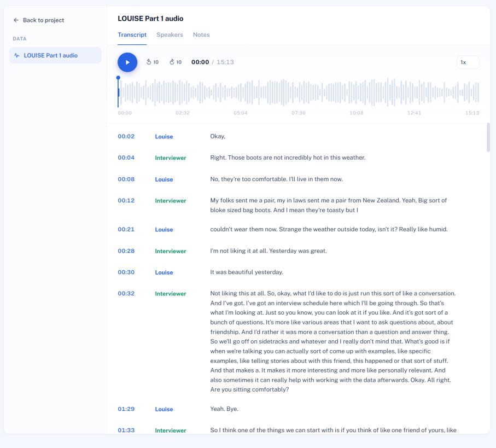This screenshot has width=496, height=448.
Task: Switch to the Transcript tab
Action: [x=132, y=35]
